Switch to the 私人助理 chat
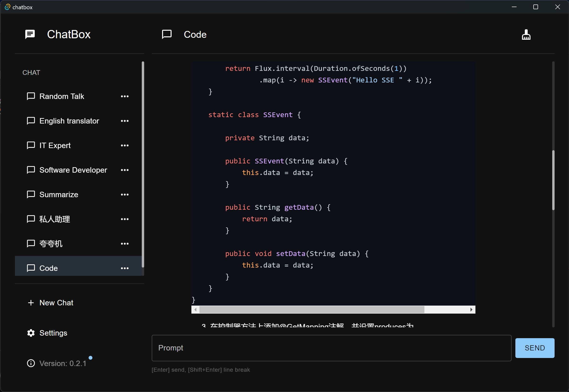Image resolution: width=569 pixels, height=392 pixels. 54,219
